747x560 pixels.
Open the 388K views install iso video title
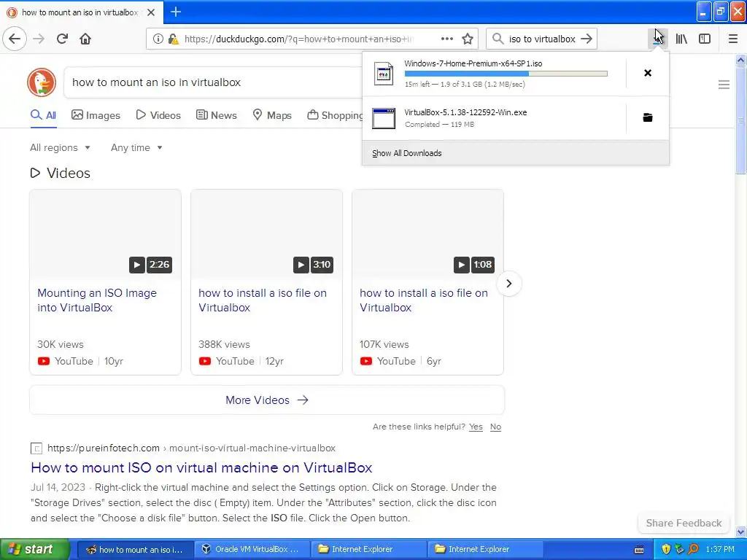click(x=263, y=300)
